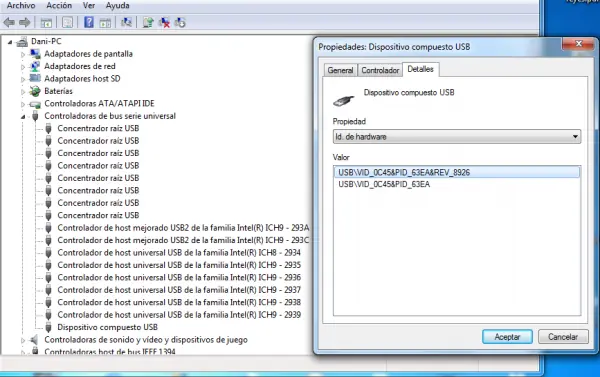This screenshot has width=600, height=377.
Task: Click the USB icon beside ICH9 - 293C
Action: [x=48, y=240]
